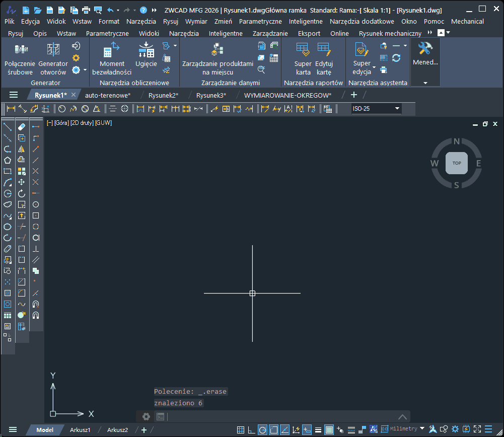Image resolution: width=504 pixels, height=437 pixels.
Task: Select the Offset modify tool
Action: click(22, 160)
